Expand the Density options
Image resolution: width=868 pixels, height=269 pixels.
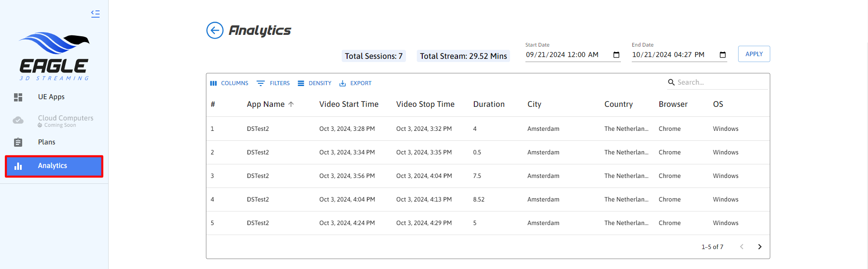315,83
